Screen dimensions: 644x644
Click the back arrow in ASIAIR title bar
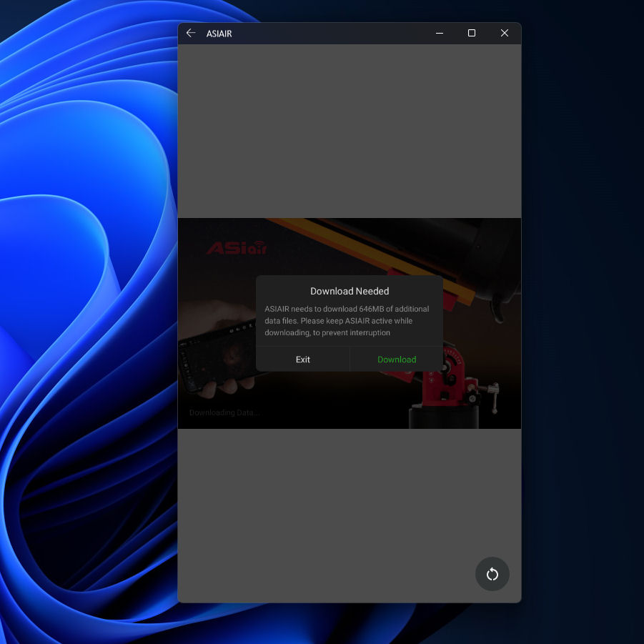click(x=191, y=34)
